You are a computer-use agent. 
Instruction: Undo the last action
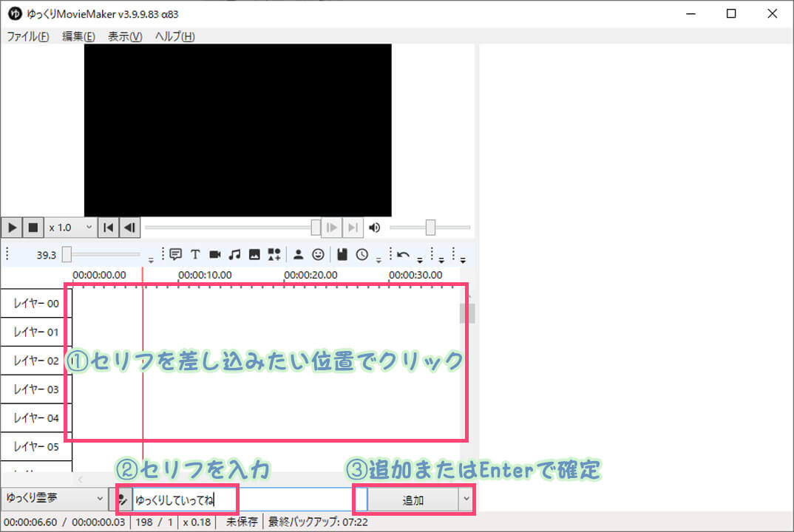403,255
